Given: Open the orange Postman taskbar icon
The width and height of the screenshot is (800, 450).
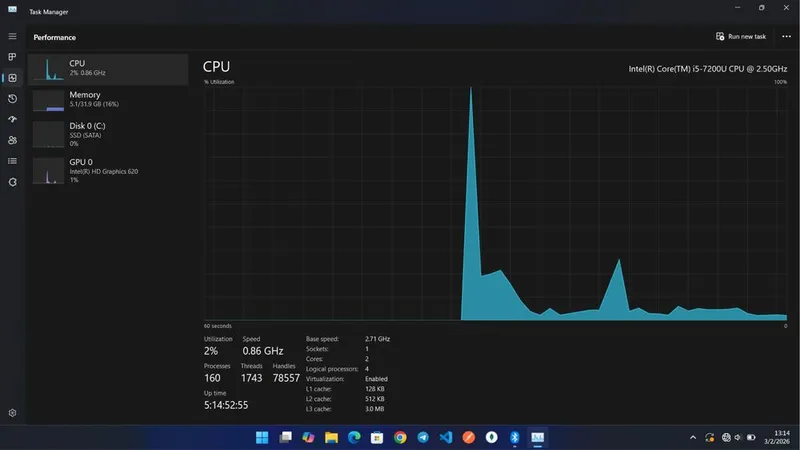Looking at the screenshot, I should pyautogui.click(x=468, y=437).
